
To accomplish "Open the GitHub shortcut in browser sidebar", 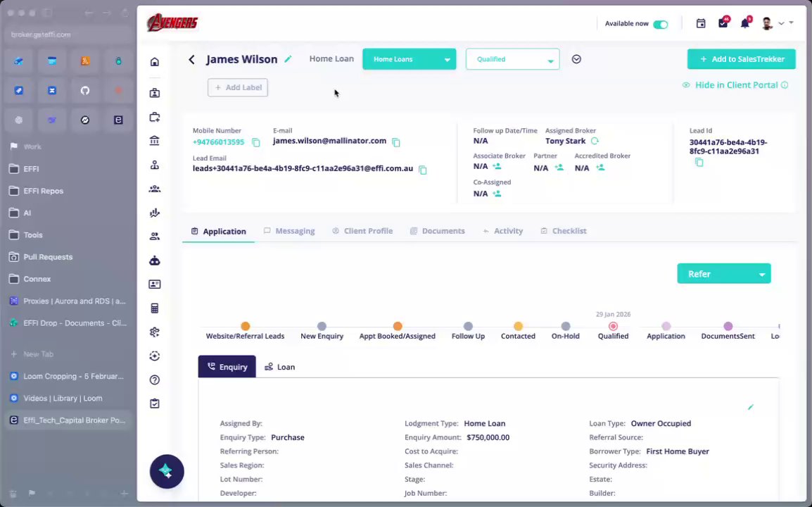I will pos(85,91).
